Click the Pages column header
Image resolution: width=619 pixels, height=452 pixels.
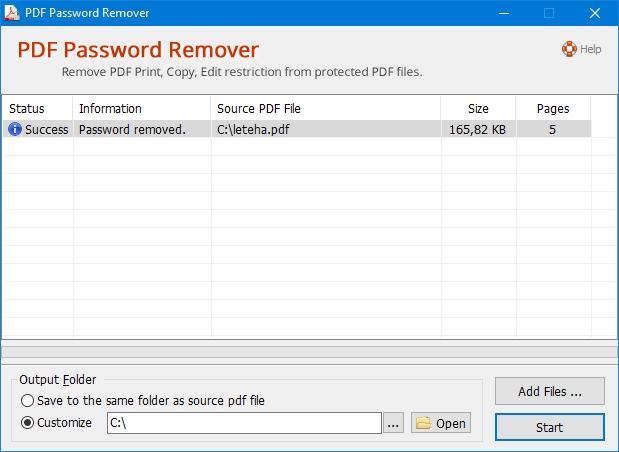coord(552,108)
